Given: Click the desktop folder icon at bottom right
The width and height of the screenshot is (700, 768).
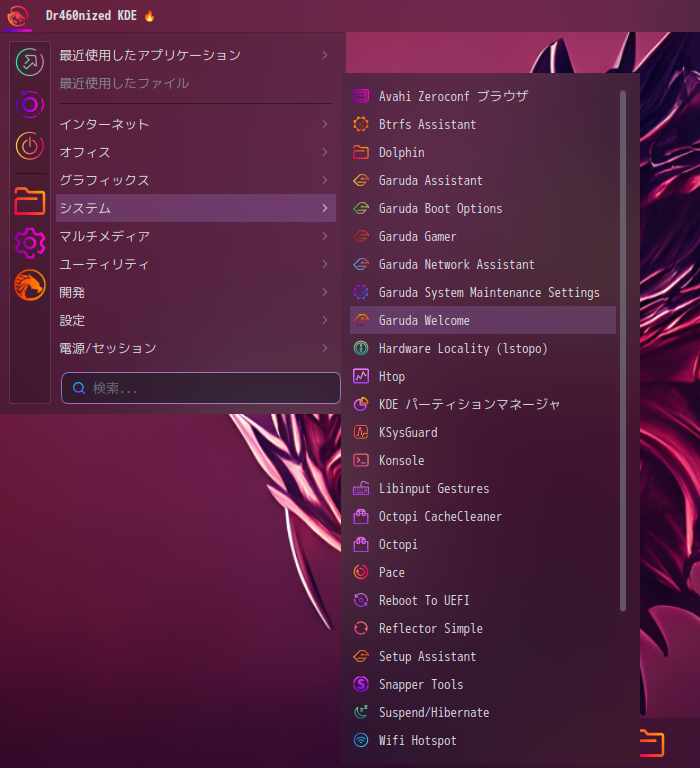Looking at the screenshot, I should click(x=652, y=743).
